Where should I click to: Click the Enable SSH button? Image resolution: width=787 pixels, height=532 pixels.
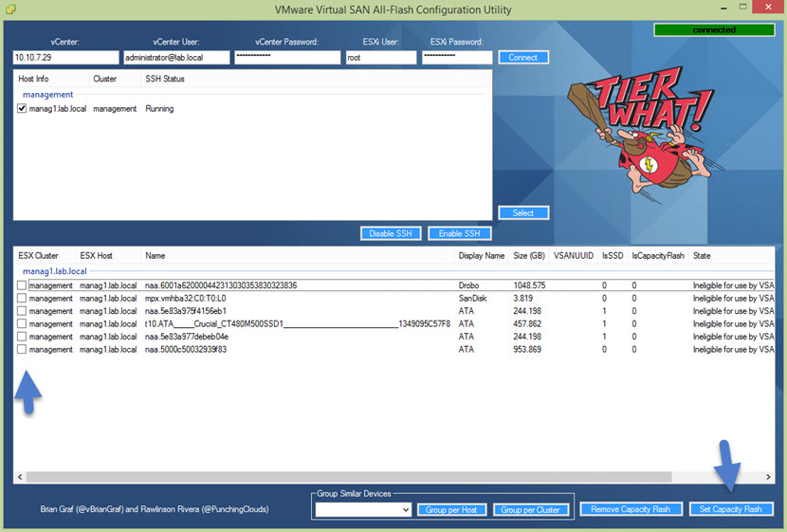(459, 233)
